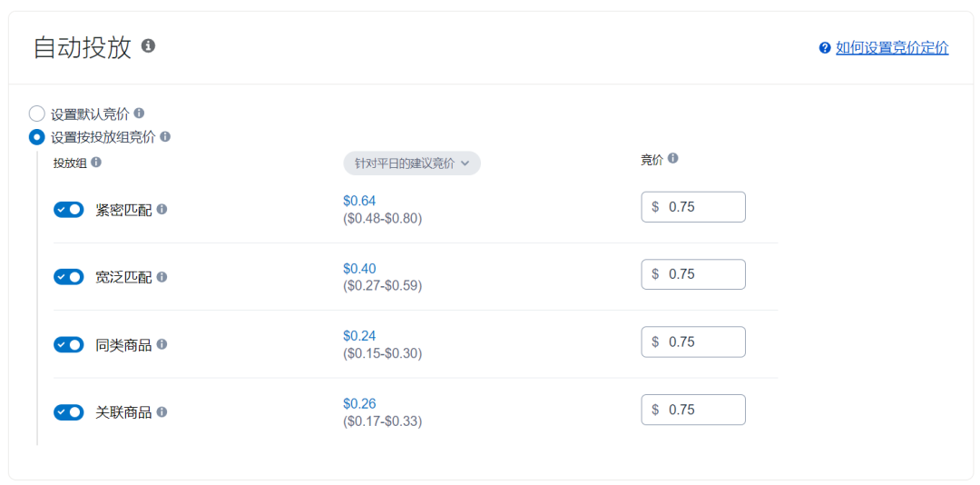The height and width of the screenshot is (485, 980).
Task: Click info icon beside 宽泛匹配
Action: [162, 277]
